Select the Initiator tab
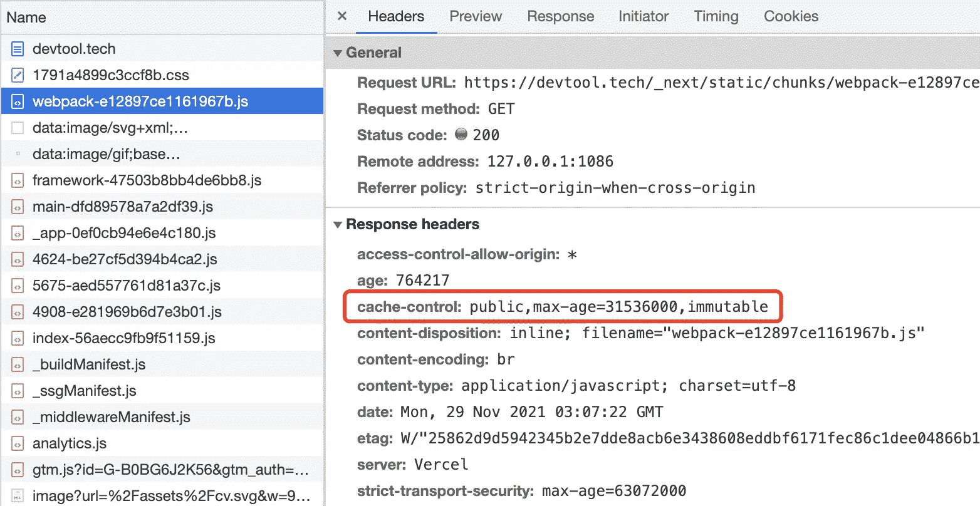Image resolution: width=980 pixels, height=506 pixels. [644, 16]
